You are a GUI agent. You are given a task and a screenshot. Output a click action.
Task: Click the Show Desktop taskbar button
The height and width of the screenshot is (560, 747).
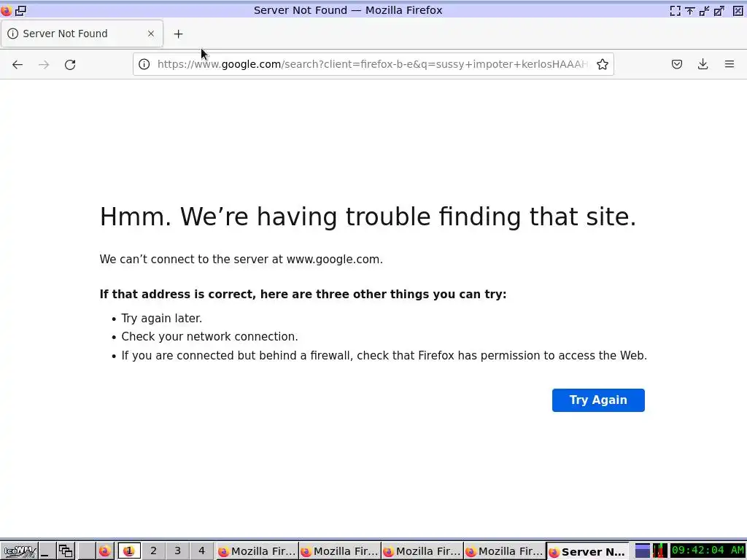click(x=47, y=551)
